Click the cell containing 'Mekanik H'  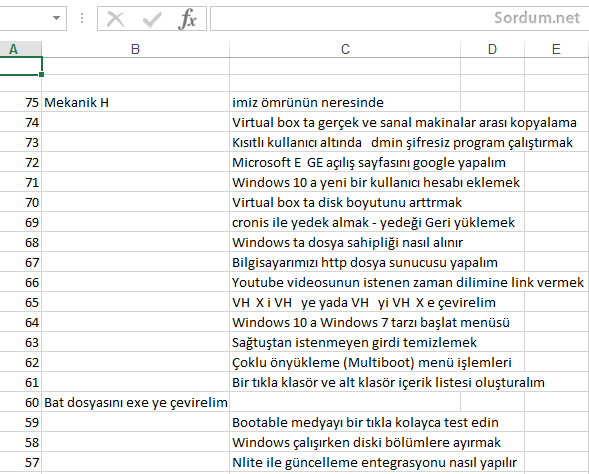point(135,102)
